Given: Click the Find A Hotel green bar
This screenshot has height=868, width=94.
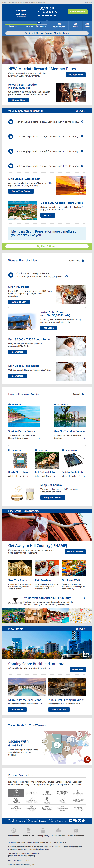Looking at the screenshot, I should coord(47,246).
